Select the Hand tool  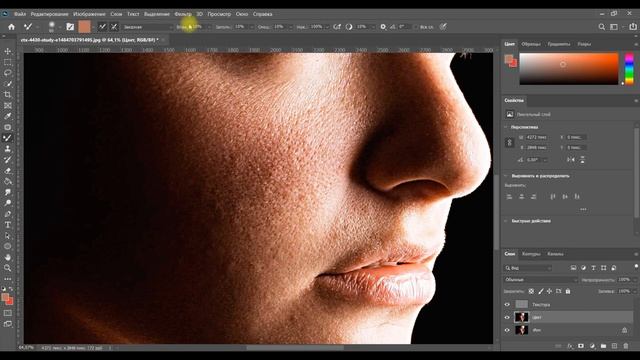click(x=8, y=257)
